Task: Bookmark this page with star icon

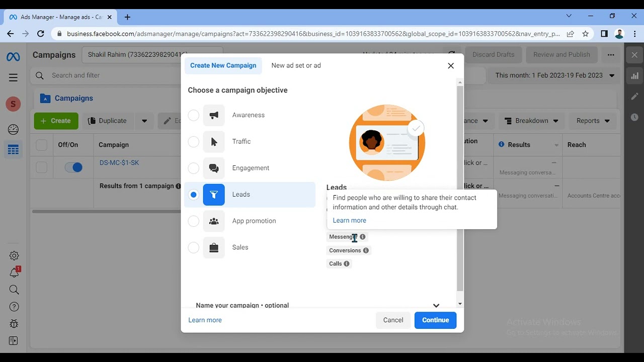Action: tap(585, 34)
